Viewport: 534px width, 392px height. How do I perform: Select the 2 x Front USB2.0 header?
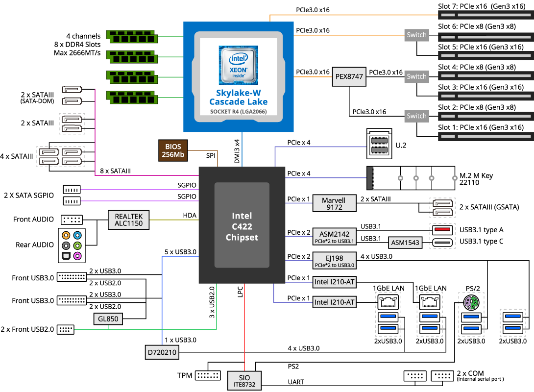pyautogui.click(x=66, y=329)
